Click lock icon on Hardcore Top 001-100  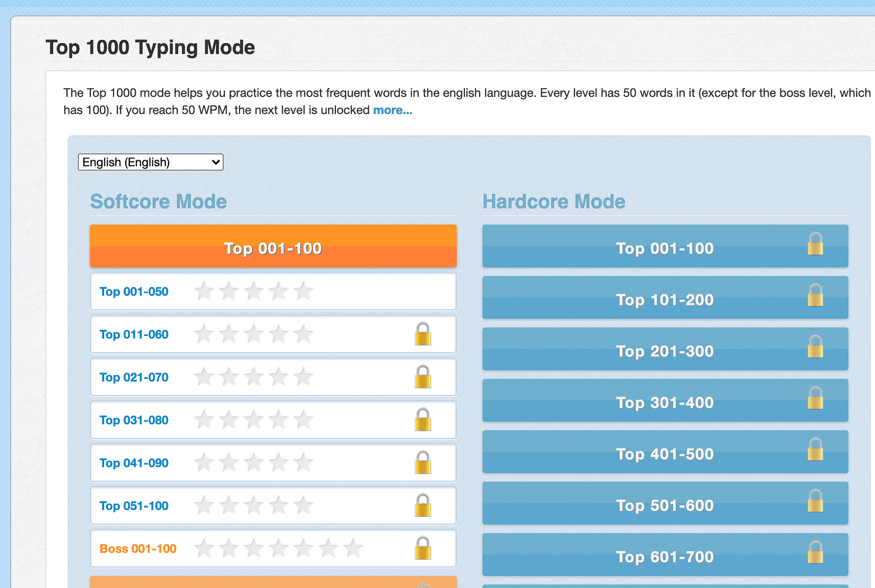point(815,244)
